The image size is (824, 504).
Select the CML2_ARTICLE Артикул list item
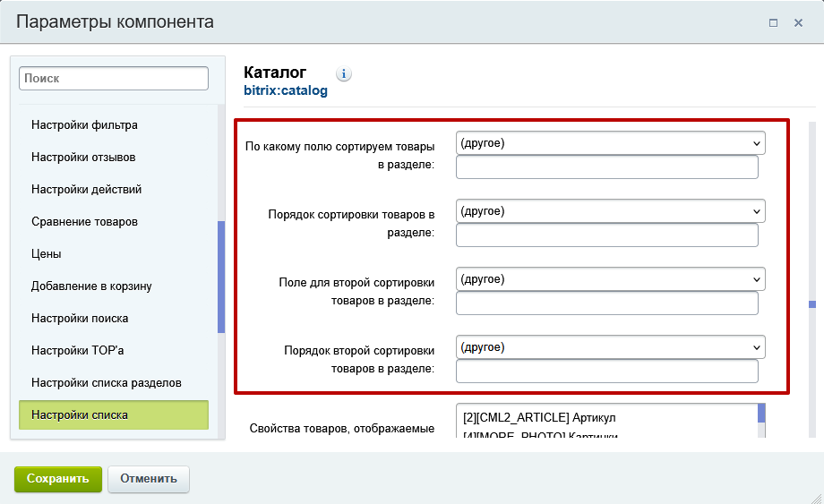539,418
